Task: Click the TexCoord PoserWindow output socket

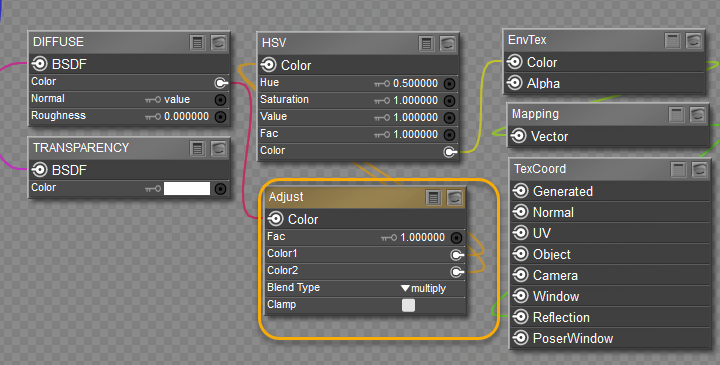Action: (521, 338)
